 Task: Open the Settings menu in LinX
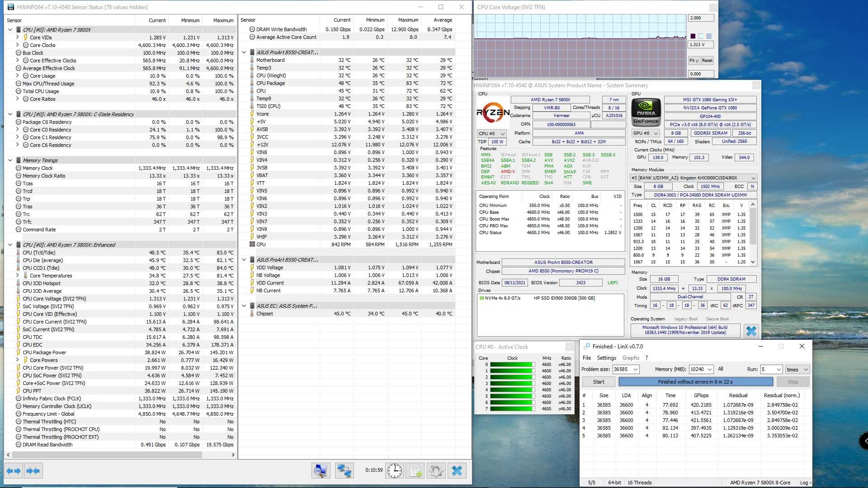pyautogui.click(x=606, y=358)
